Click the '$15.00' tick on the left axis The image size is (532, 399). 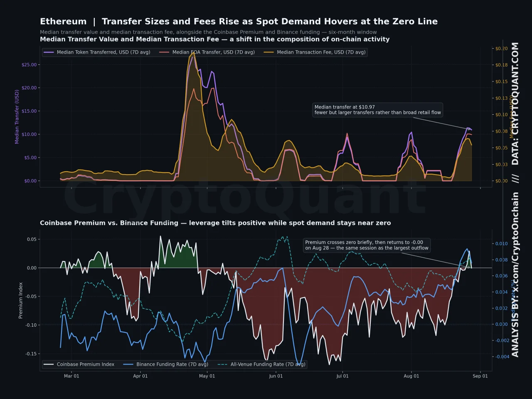click(29, 111)
